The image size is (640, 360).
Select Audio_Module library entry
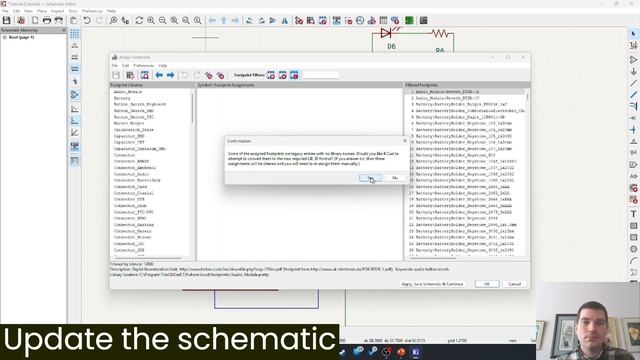pyautogui.click(x=128, y=92)
